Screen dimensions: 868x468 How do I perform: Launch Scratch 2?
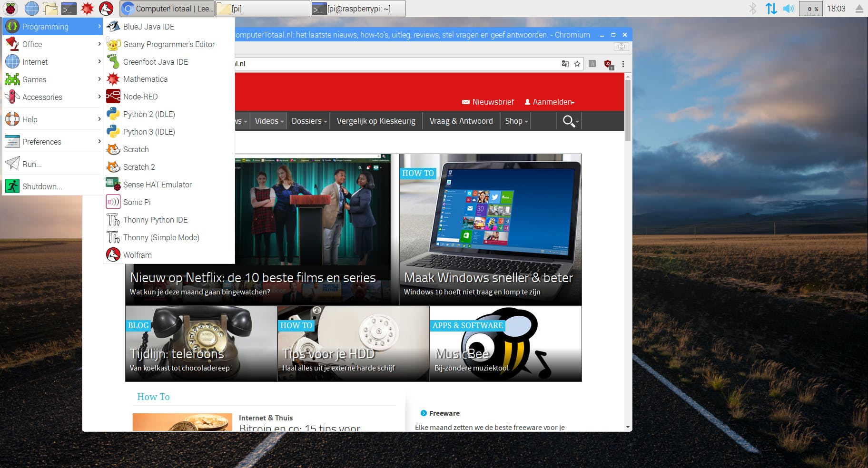[x=169, y=167]
